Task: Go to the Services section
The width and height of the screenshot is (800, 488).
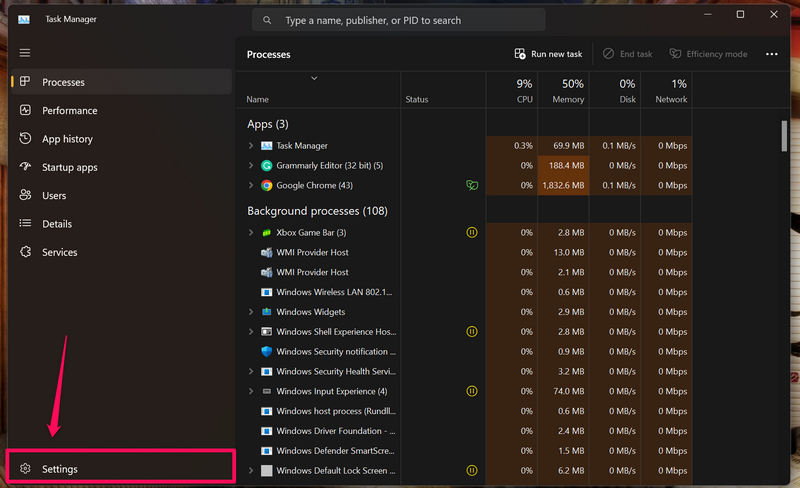Action: (59, 252)
